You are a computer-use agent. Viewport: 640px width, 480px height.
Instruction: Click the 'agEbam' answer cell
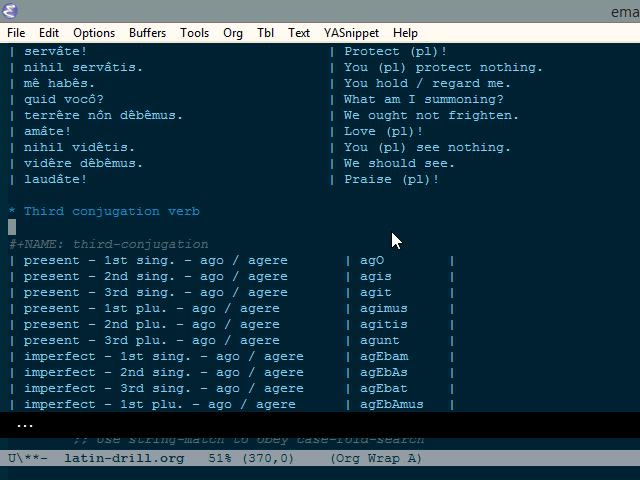384,356
